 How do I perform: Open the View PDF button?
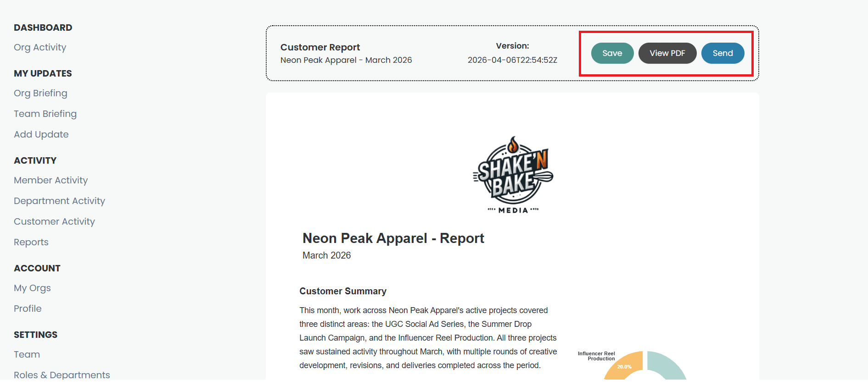[667, 53]
